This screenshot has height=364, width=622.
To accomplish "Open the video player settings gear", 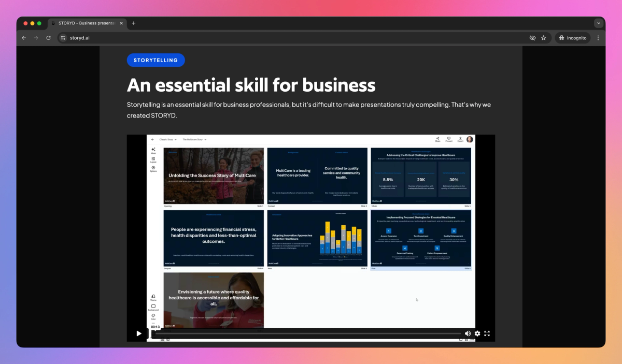I will point(477,333).
